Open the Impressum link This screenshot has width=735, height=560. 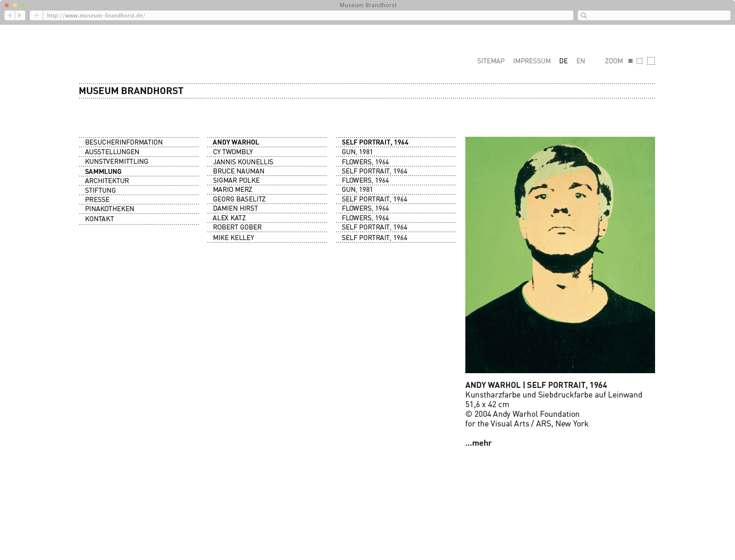[x=532, y=61]
